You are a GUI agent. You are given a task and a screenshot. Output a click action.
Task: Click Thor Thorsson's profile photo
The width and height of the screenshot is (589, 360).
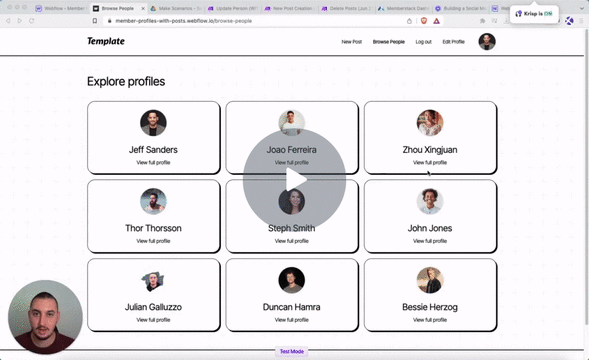click(x=153, y=201)
